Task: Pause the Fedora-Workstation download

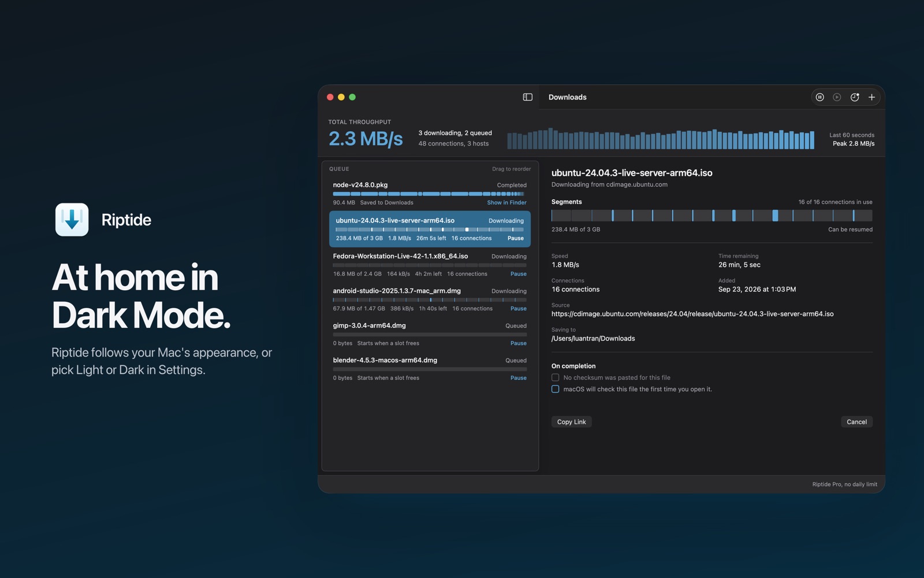Action: pos(519,274)
